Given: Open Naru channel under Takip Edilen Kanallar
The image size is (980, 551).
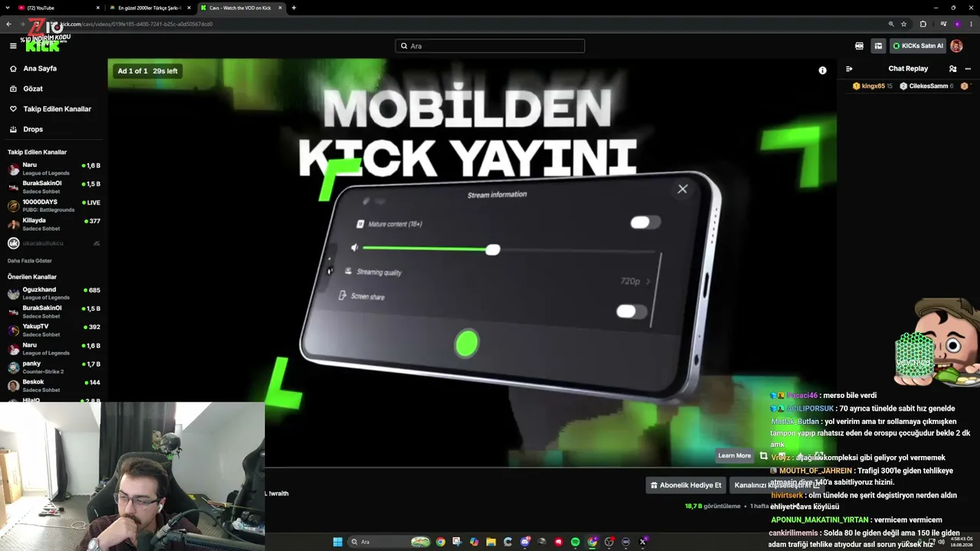Looking at the screenshot, I should click(x=54, y=168).
